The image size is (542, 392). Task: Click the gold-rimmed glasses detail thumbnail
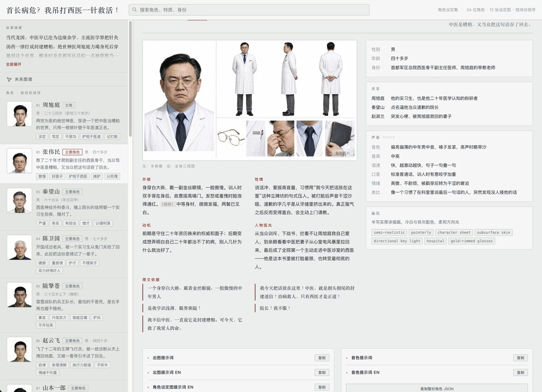click(x=230, y=138)
